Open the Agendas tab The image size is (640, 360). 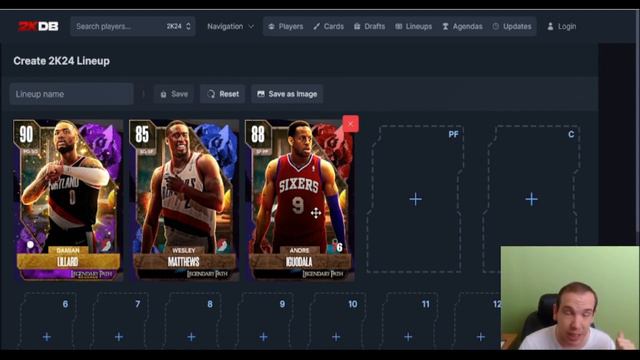coord(462,26)
